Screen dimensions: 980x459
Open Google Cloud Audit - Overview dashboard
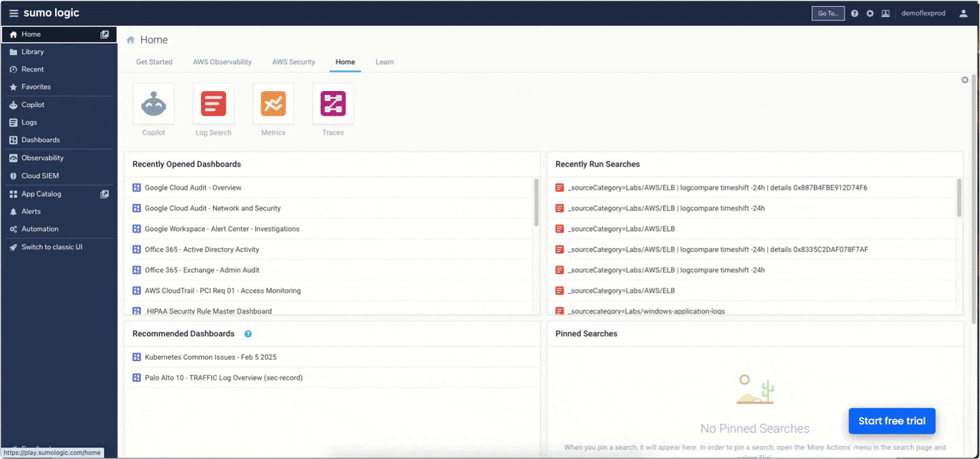[193, 188]
